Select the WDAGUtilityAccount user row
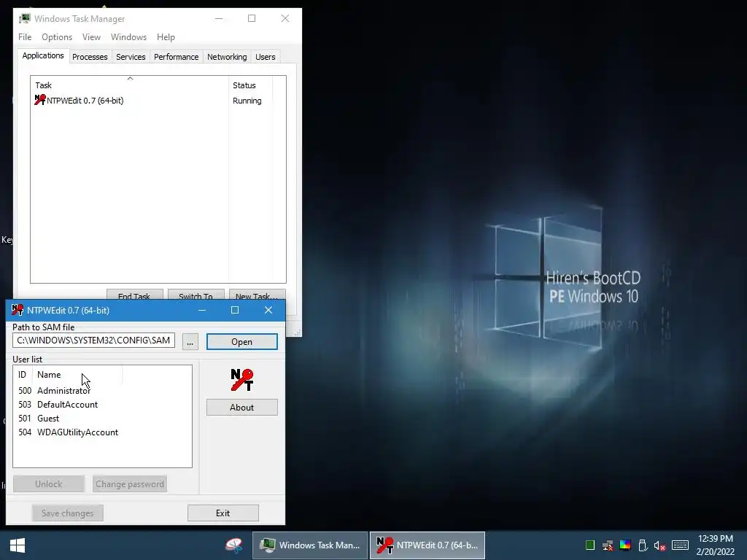This screenshot has width=747, height=560. pyautogui.click(x=102, y=432)
